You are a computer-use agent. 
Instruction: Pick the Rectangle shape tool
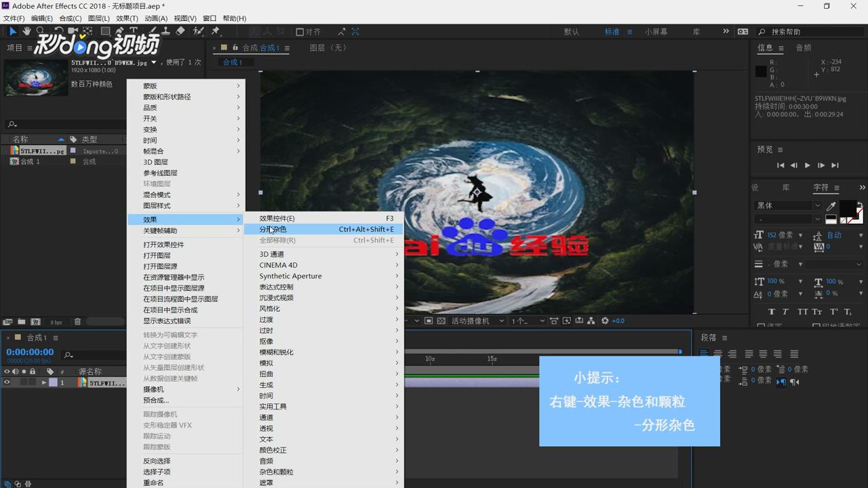pos(106,31)
